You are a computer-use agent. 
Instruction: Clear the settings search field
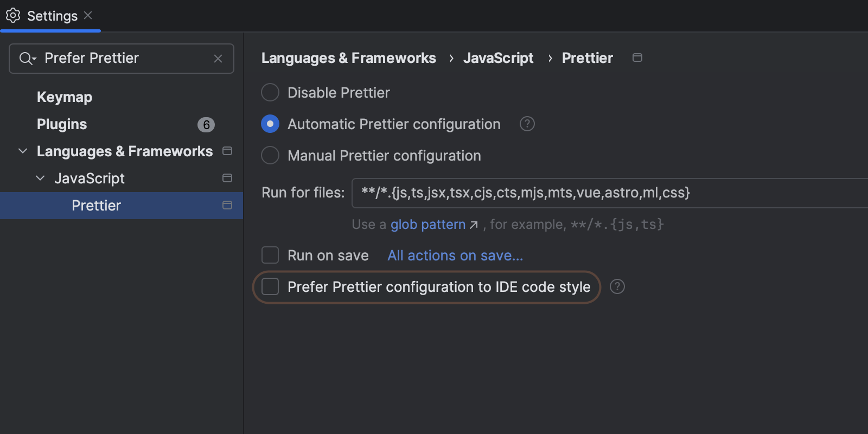[218, 59]
